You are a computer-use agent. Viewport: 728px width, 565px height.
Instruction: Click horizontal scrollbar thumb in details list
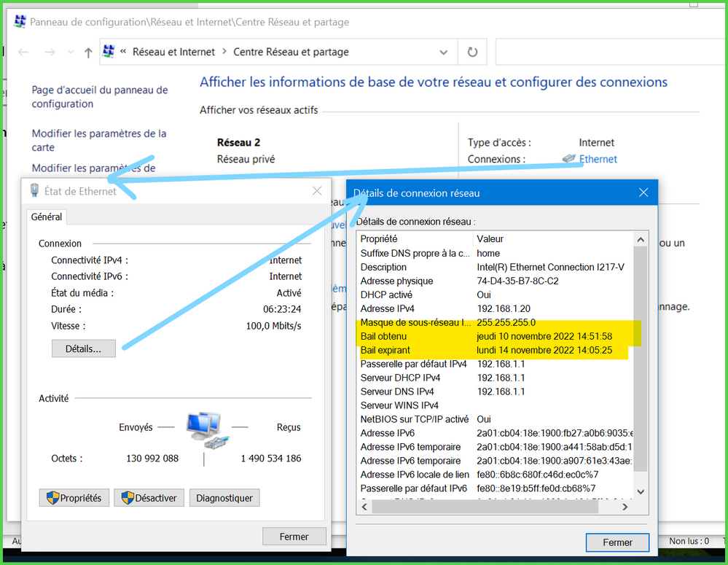point(485,507)
